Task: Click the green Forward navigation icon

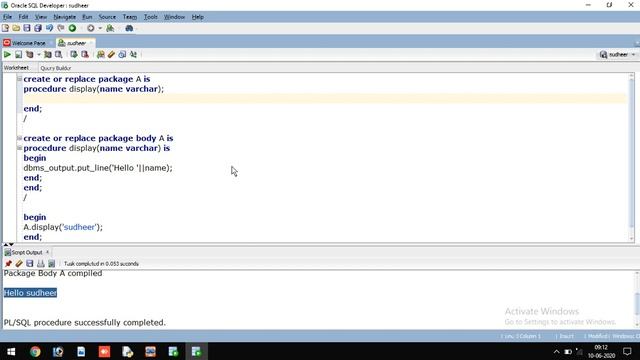Action: [x=72, y=28]
